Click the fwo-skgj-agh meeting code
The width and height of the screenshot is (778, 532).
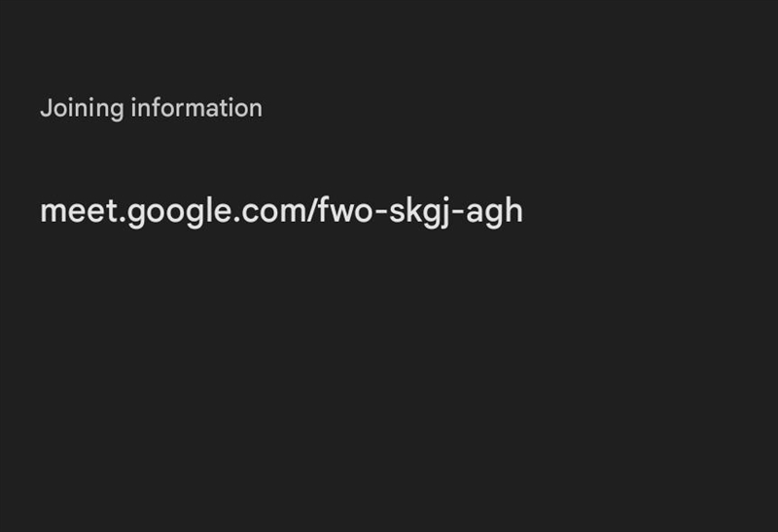point(420,211)
